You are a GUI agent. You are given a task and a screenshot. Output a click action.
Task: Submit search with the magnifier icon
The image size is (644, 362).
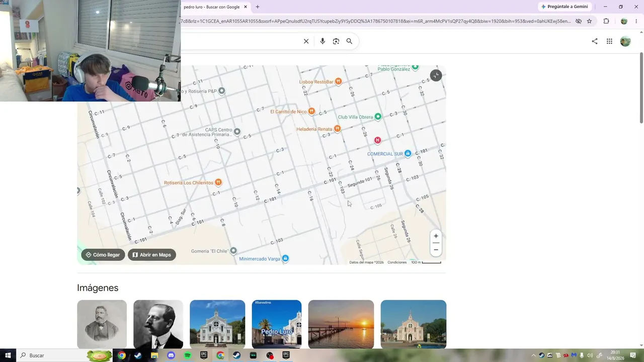(x=349, y=41)
